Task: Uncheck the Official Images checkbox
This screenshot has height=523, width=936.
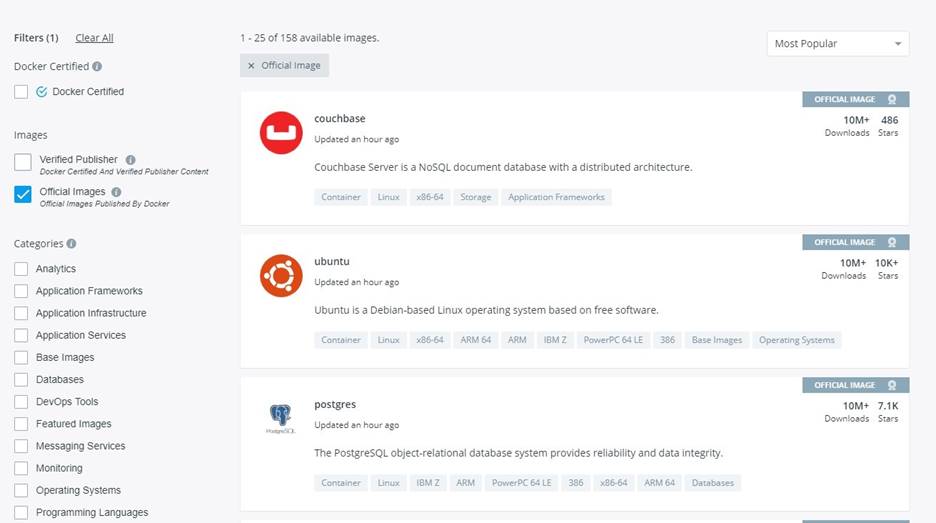Action: (x=23, y=194)
